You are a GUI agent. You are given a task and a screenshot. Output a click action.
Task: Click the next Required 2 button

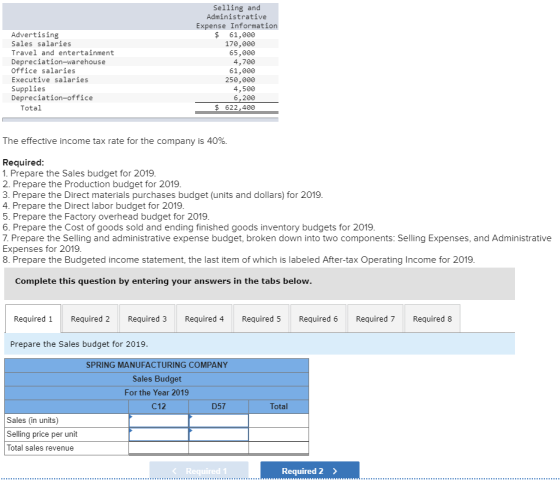[x=310, y=471]
